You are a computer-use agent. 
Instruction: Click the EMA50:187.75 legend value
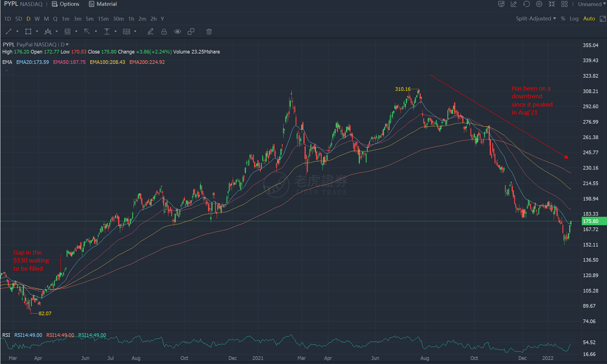tap(69, 62)
